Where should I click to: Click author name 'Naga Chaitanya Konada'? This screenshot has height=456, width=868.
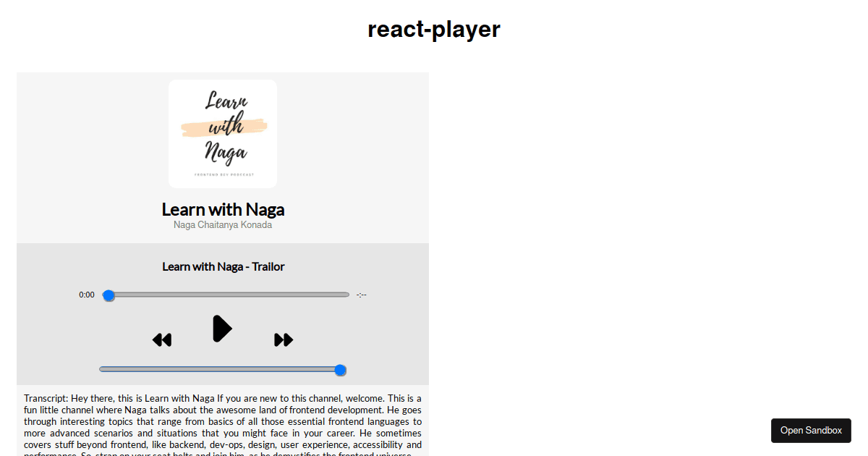(x=222, y=224)
